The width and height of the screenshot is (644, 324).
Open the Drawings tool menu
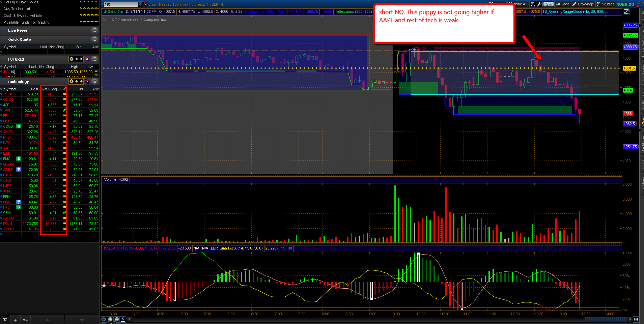pos(583,4)
